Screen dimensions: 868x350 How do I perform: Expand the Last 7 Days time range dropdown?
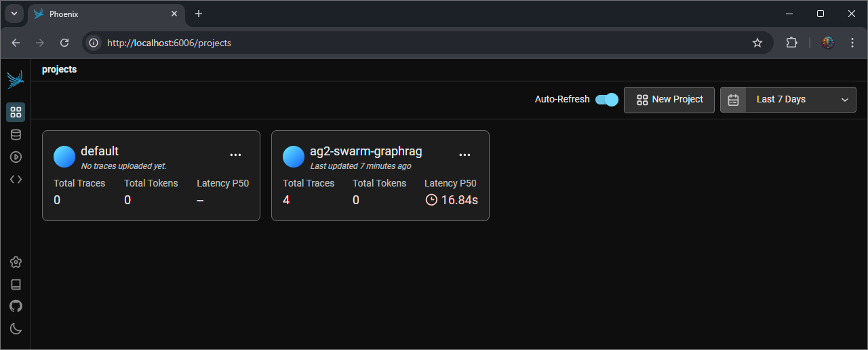click(x=788, y=100)
